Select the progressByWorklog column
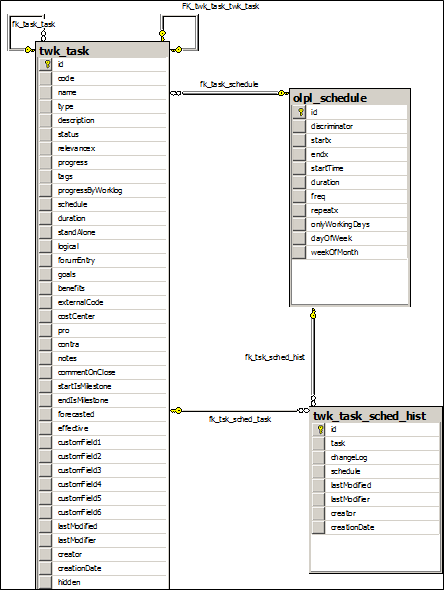Viewport: 444px width, 590px height. pyautogui.click(x=103, y=190)
